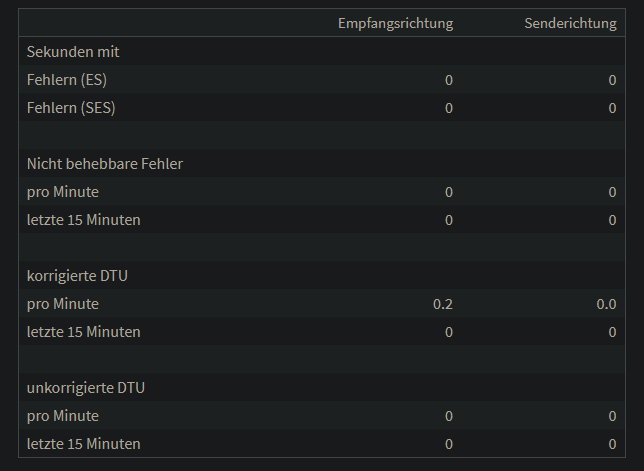Image resolution: width=644 pixels, height=471 pixels.
Task: Select Fehlern (SES) Empfangsrichtung value
Action: click(x=449, y=107)
